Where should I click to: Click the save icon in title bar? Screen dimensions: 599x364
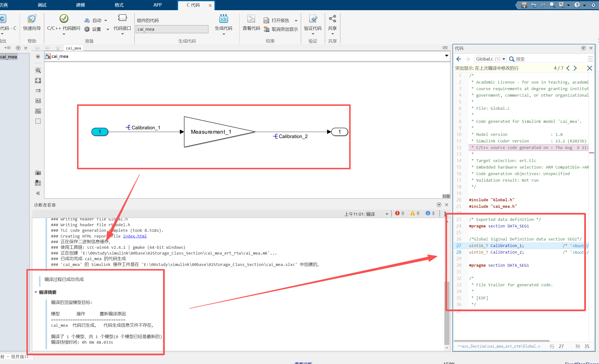(x=524, y=5)
